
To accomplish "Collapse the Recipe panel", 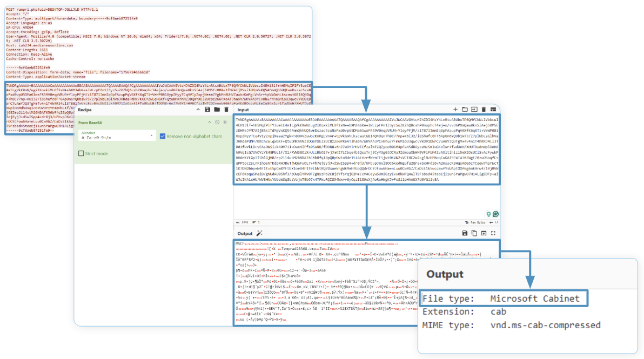I will point(198,110).
